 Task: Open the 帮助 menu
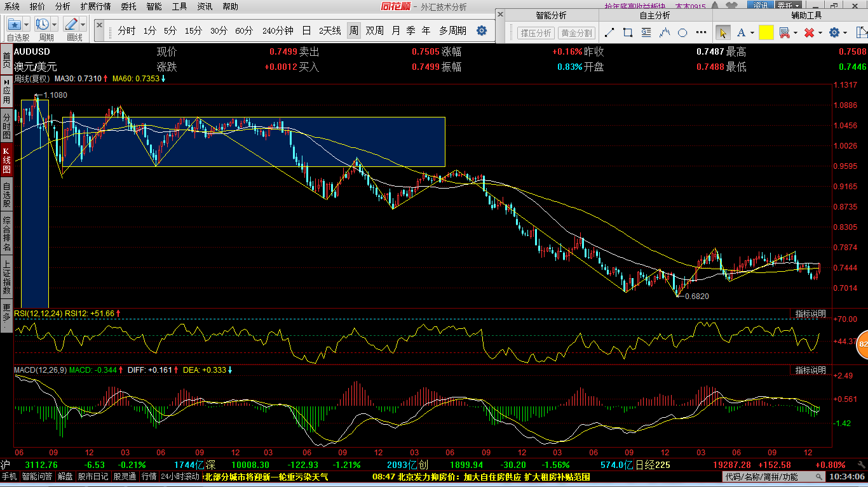pos(230,6)
